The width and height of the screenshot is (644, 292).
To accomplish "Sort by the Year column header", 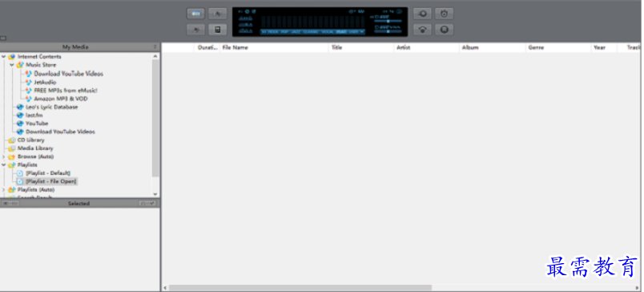I will click(x=605, y=47).
